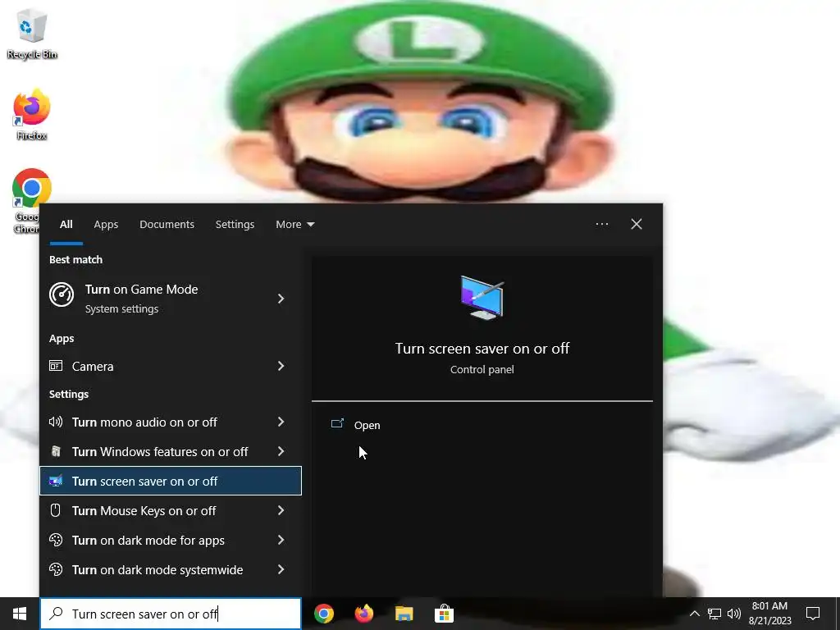Image resolution: width=840 pixels, height=630 pixels.
Task: Switch to the Apps search tab
Action: [x=106, y=225]
